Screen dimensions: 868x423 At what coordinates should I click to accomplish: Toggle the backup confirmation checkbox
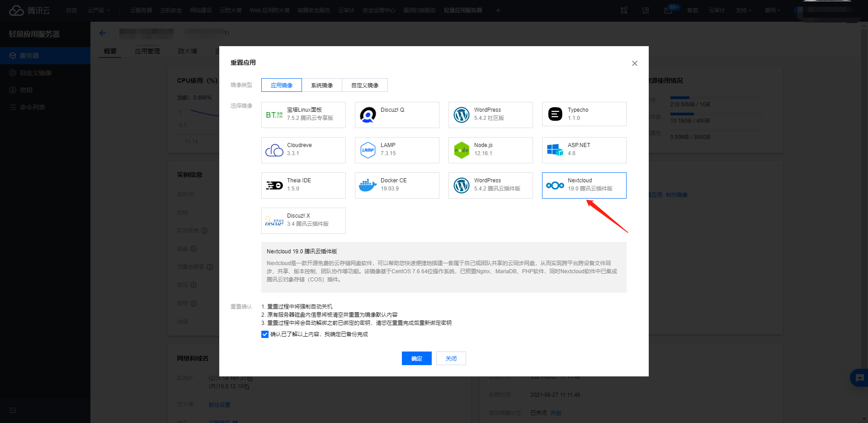tap(265, 334)
